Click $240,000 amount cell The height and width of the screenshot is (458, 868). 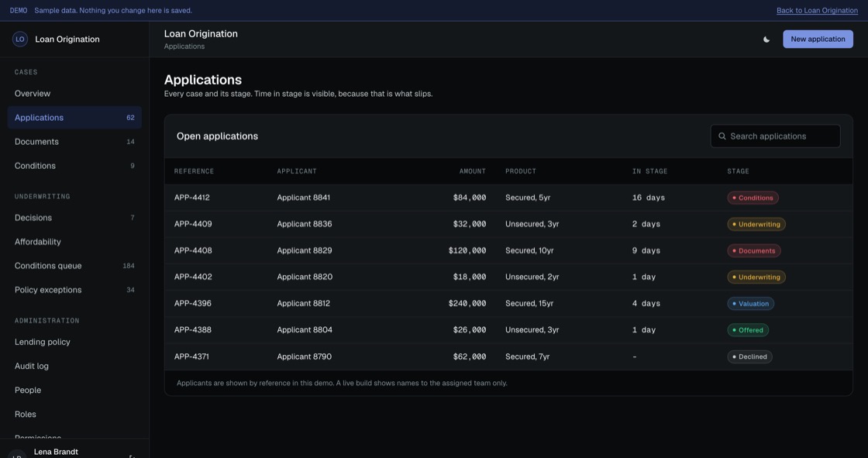[x=467, y=304]
